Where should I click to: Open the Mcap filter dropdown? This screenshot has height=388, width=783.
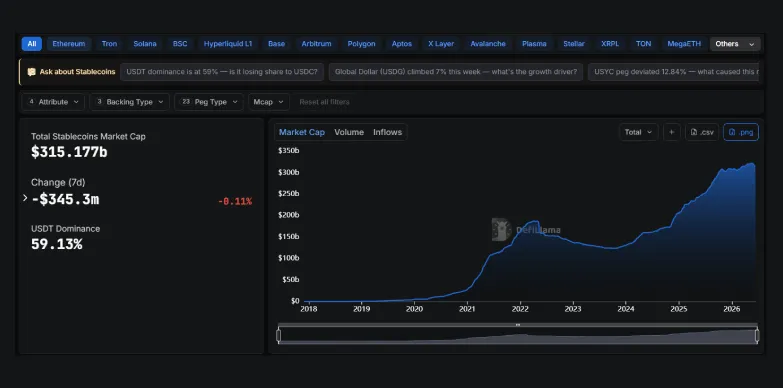[x=269, y=102]
